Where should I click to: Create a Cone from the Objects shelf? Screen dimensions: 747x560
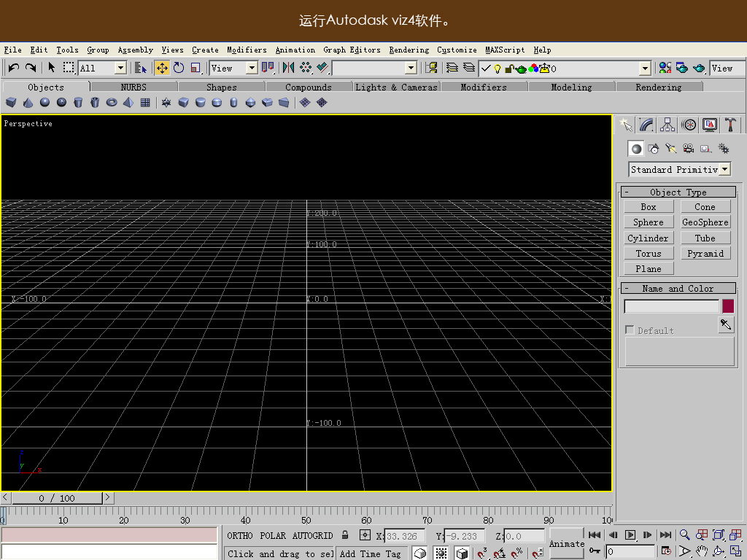(28, 102)
